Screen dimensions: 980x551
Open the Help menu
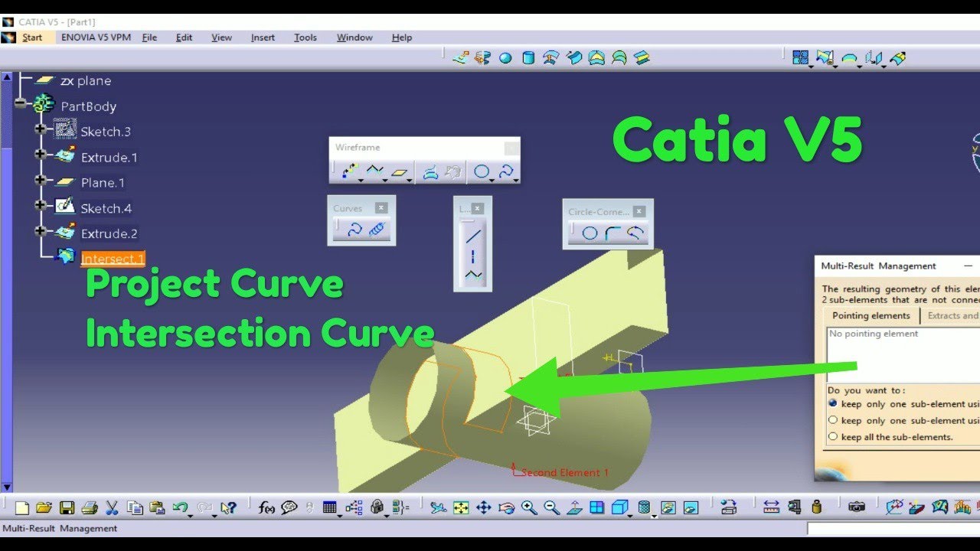tap(402, 37)
